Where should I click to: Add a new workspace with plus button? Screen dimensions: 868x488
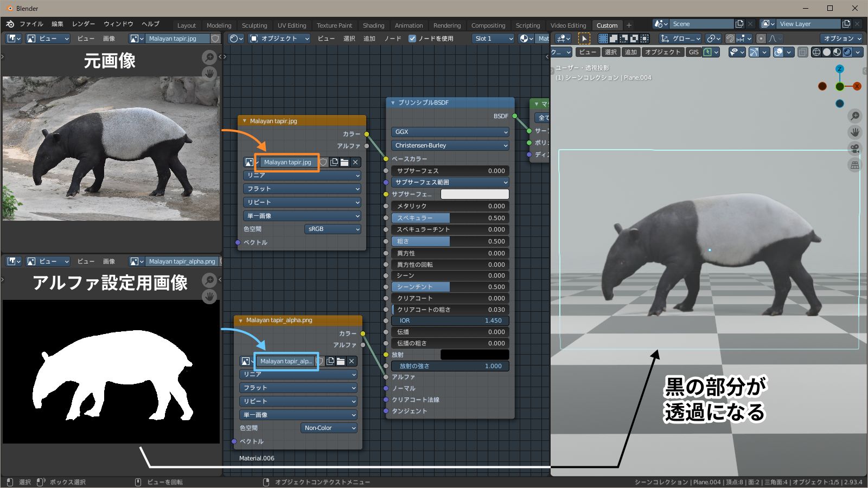[629, 25]
